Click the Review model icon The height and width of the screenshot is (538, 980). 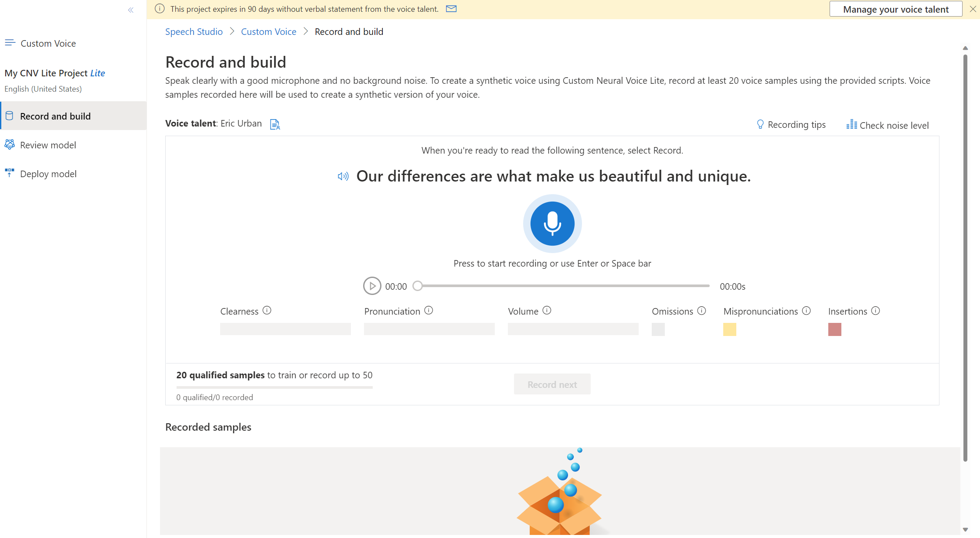(10, 144)
